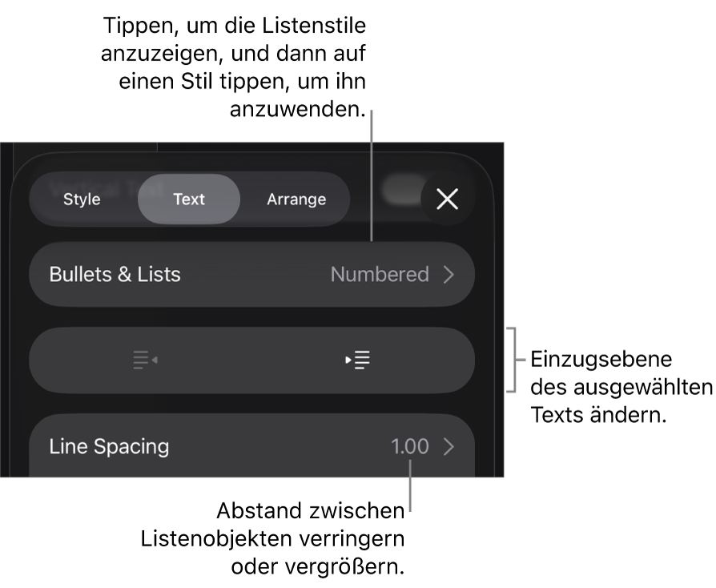Close the format panel with X
The width and height of the screenshot is (716, 588).
pyautogui.click(x=447, y=199)
